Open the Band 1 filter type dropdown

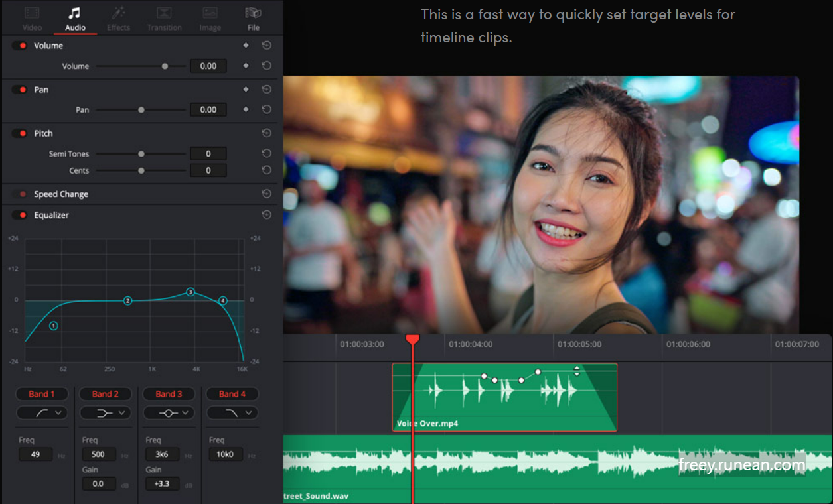(42, 413)
